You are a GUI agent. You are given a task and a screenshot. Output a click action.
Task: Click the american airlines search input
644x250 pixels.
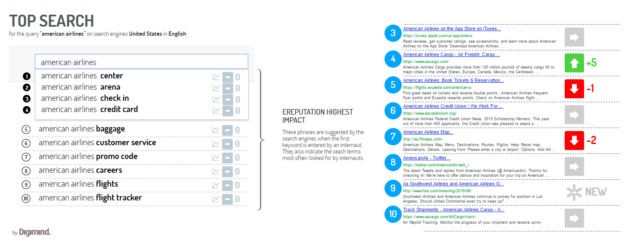[x=142, y=62]
